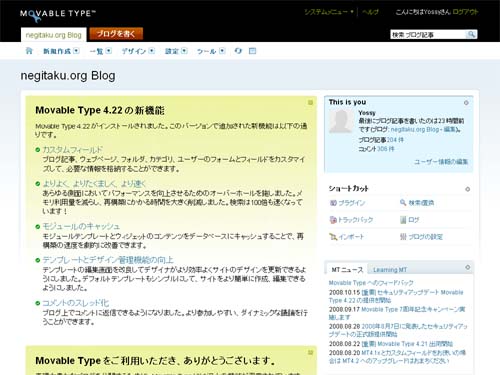Click the インポート shortcut icon
This screenshot has height=375, width=500.
click(x=333, y=237)
